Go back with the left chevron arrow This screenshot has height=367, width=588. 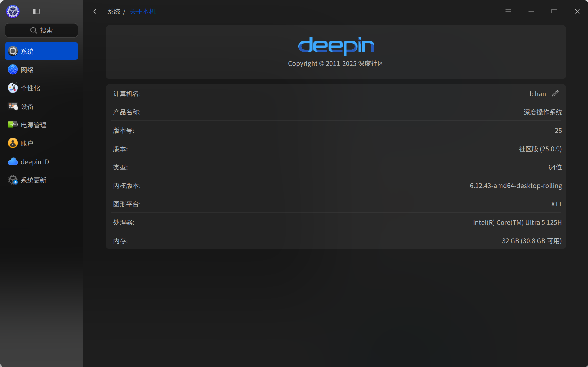95,12
